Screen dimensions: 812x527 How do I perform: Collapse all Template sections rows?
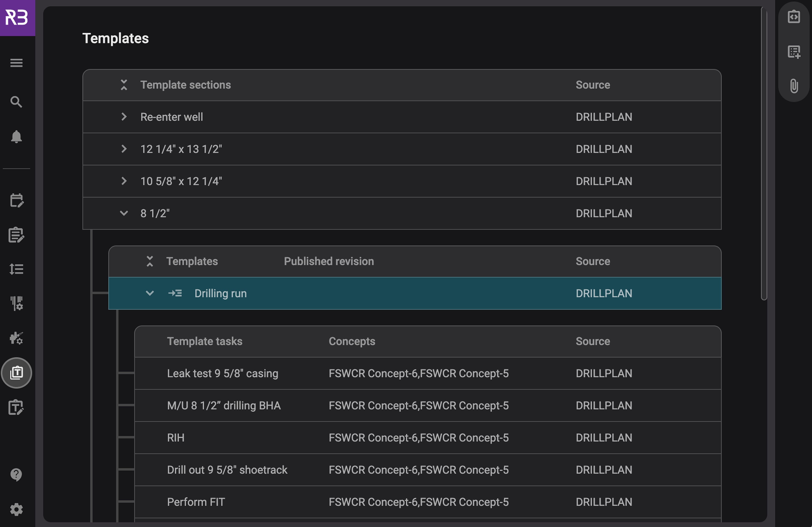124,85
